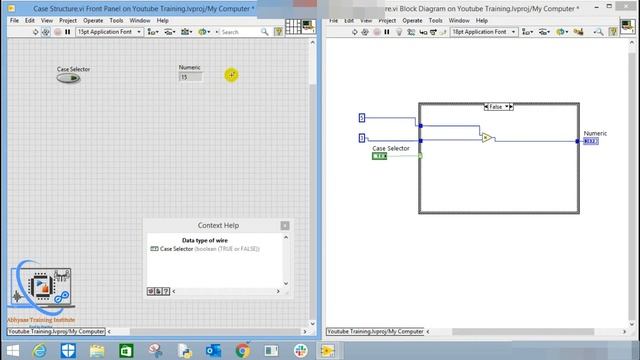Viewport: 640px width, 360px height.
Task: Open Edit menu in Front Panel window
Action: 30,20
